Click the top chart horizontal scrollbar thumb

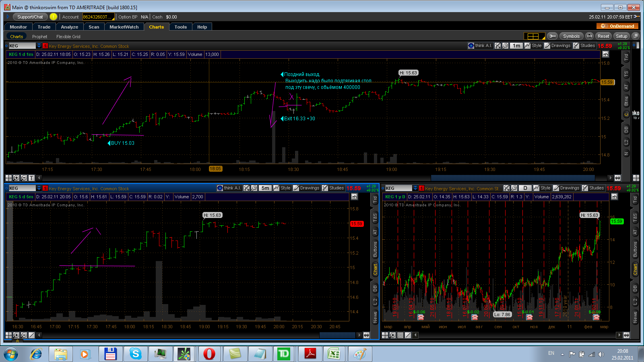tap(513, 178)
